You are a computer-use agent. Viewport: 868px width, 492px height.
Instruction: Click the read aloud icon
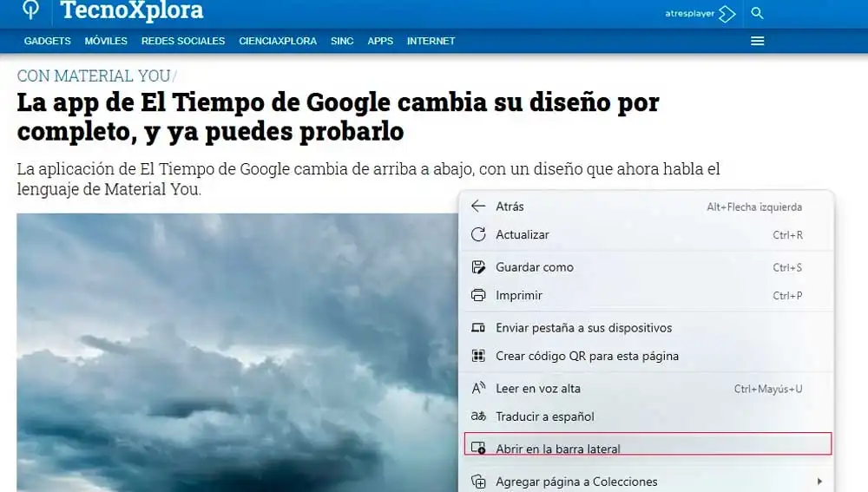(478, 388)
